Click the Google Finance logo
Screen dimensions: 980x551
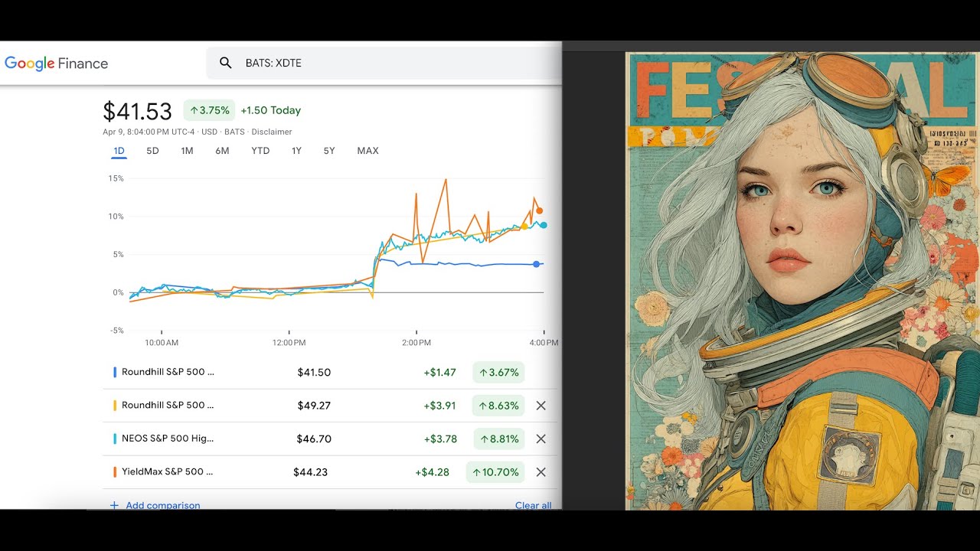pyautogui.click(x=57, y=64)
